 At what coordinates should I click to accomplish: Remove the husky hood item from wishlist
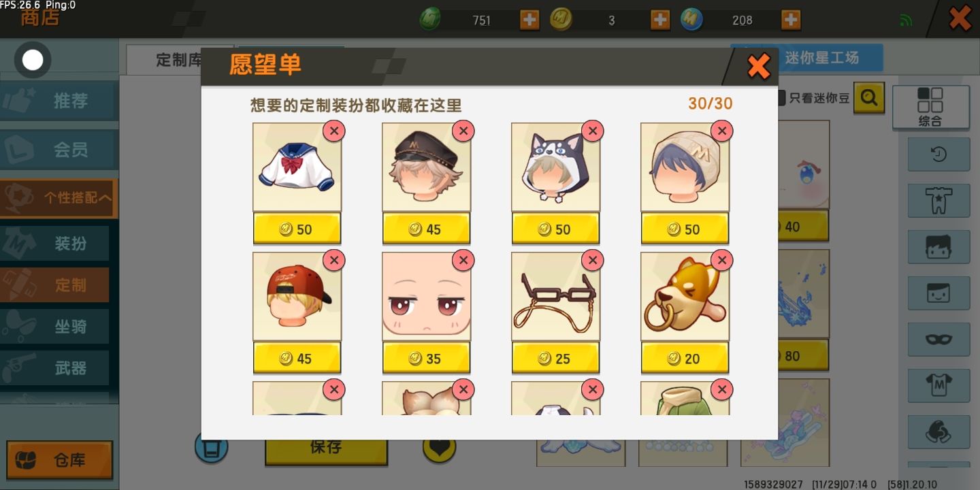pyautogui.click(x=592, y=131)
